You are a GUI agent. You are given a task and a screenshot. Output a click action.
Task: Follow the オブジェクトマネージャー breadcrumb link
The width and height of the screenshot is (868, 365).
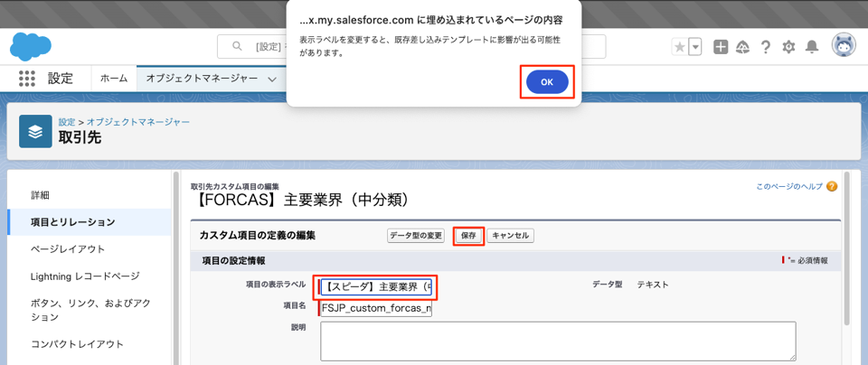(137, 121)
